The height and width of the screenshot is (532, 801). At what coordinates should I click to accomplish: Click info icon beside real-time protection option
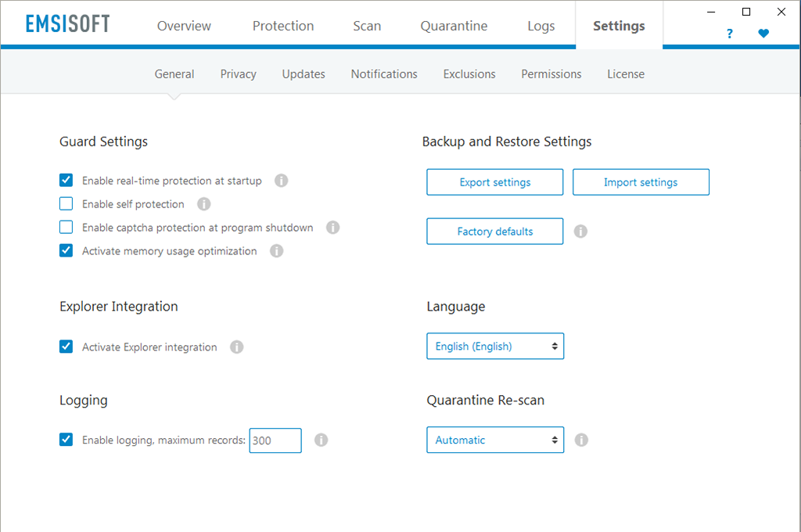tap(282, 181)
